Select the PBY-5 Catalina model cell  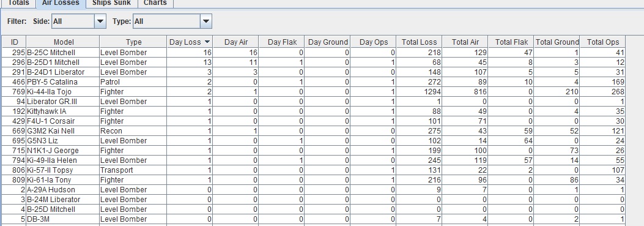tap(63, 82)
